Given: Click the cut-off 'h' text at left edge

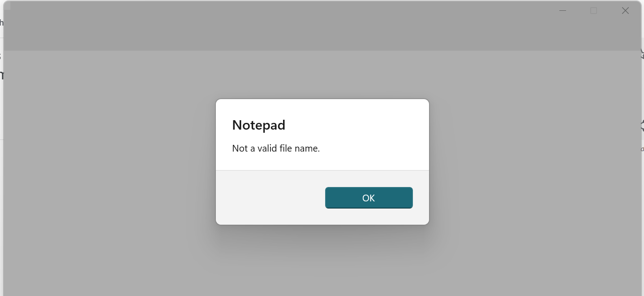Looking at the screenshot, I should pyautogui.click(x=1, y=22).
